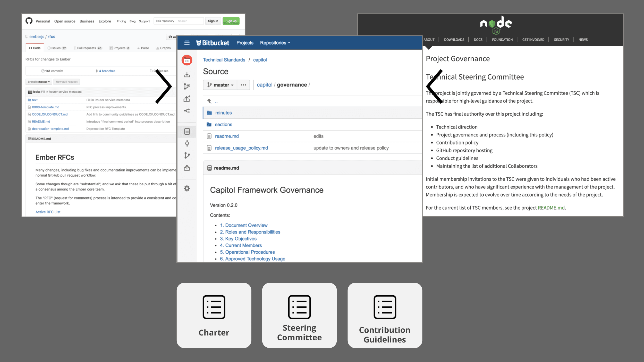
Task: Open GET INVOLVED in Node.js navigation
Action: 533,40
